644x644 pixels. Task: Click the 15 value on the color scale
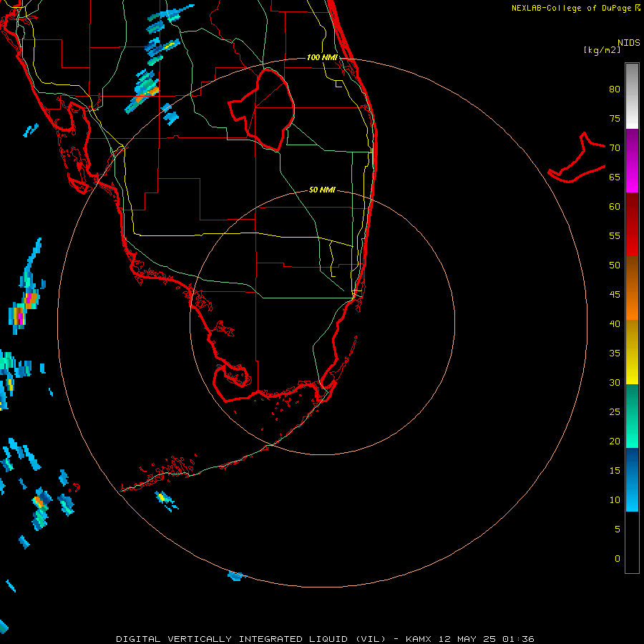coord(615,471)
